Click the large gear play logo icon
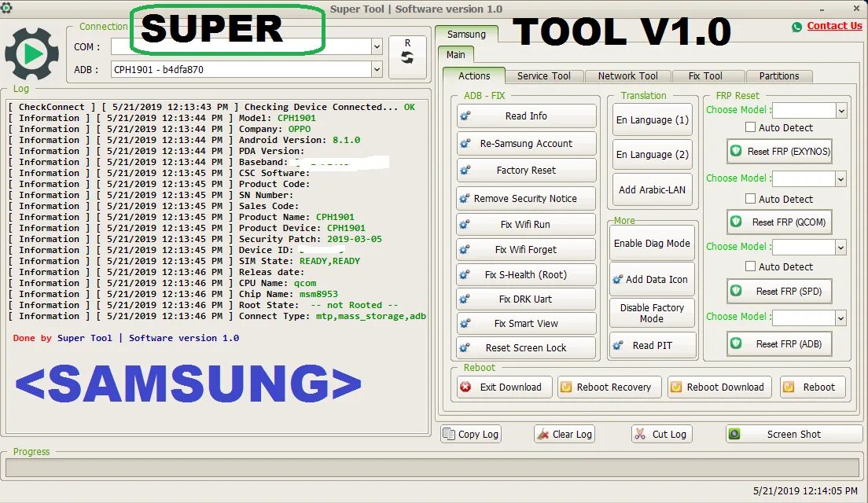The image size is (868, 503). pos(31,53)
